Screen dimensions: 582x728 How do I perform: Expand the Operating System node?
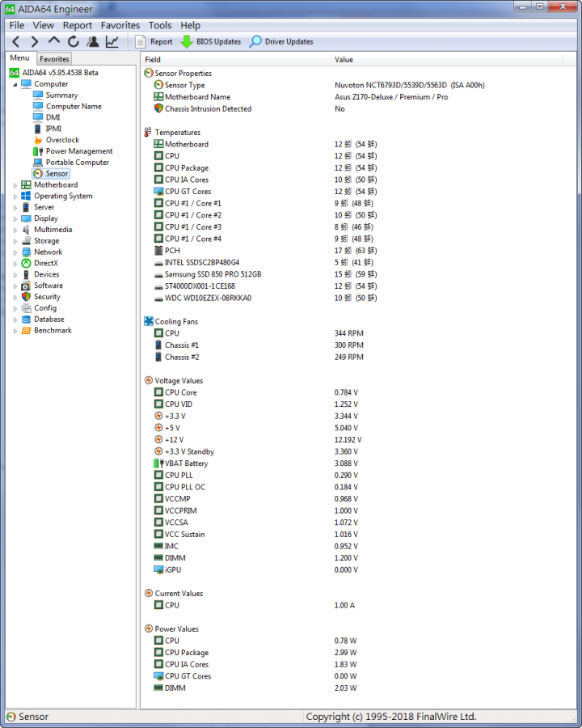click(x=15, y=197)
